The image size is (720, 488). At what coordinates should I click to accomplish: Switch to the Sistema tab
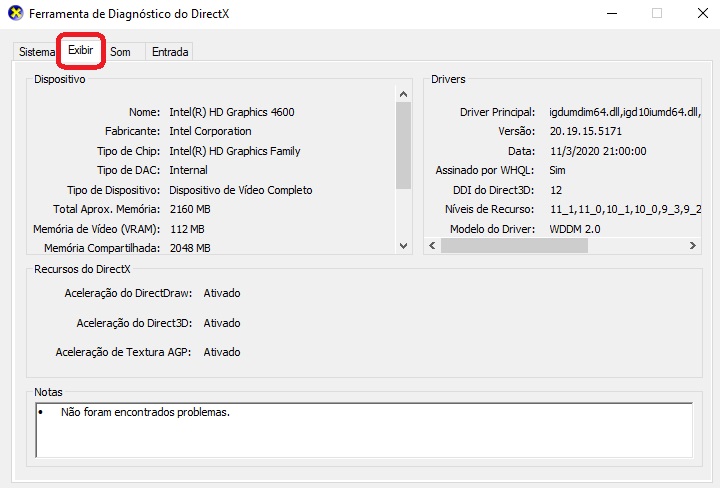point(37,52)
